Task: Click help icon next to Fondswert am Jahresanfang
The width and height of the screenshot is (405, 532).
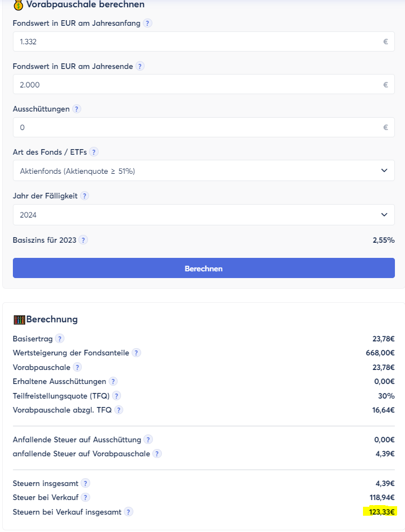Action: pos(147,23)
